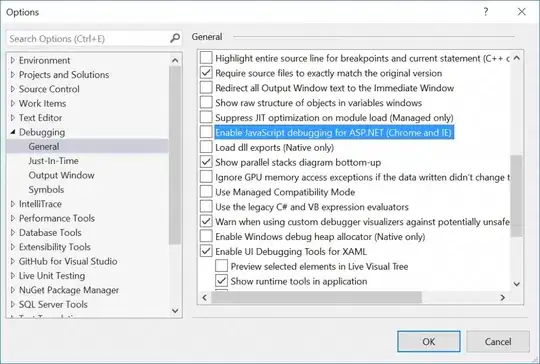The width and height of the screenshot is (540, 364).
Task: Uncheck Require source files to exactly match
Action: (x=206, y=73)
